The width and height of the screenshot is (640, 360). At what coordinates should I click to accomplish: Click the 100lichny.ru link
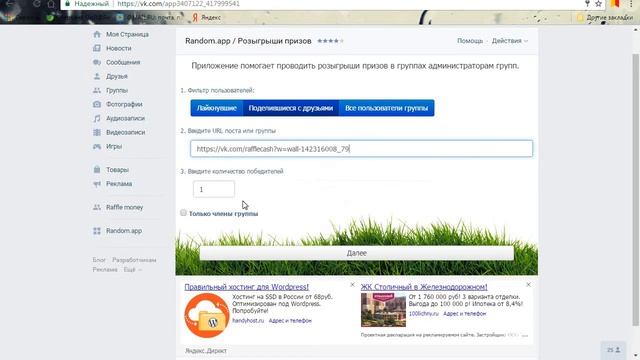424,314
